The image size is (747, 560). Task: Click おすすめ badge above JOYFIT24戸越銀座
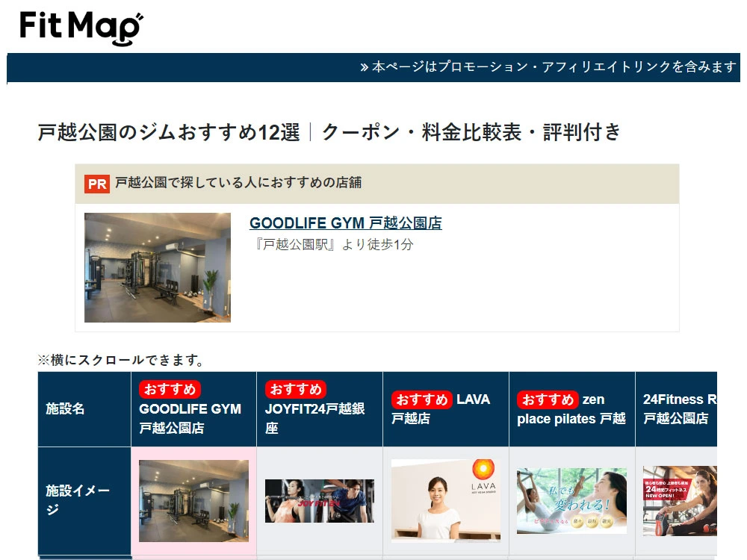click(x=296, y=389)
